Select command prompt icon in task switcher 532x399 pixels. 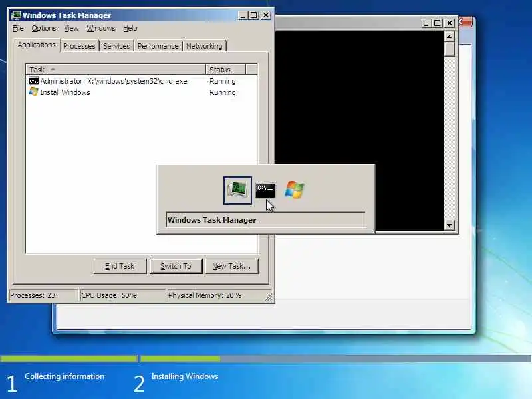coord(265,190)
